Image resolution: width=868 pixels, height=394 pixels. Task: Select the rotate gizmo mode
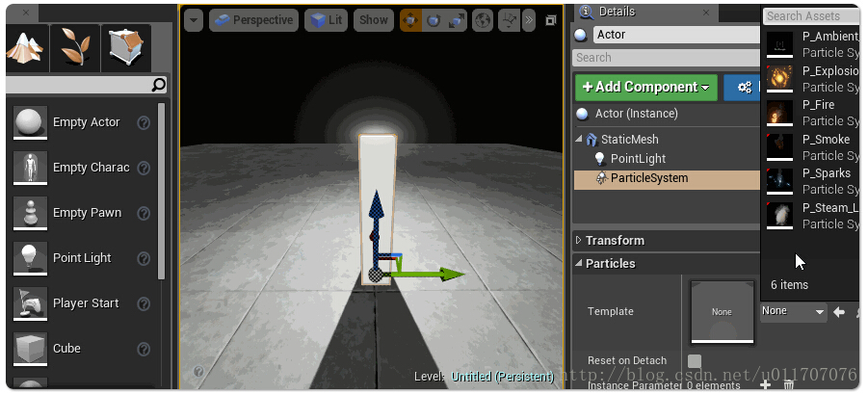point(434,20)
